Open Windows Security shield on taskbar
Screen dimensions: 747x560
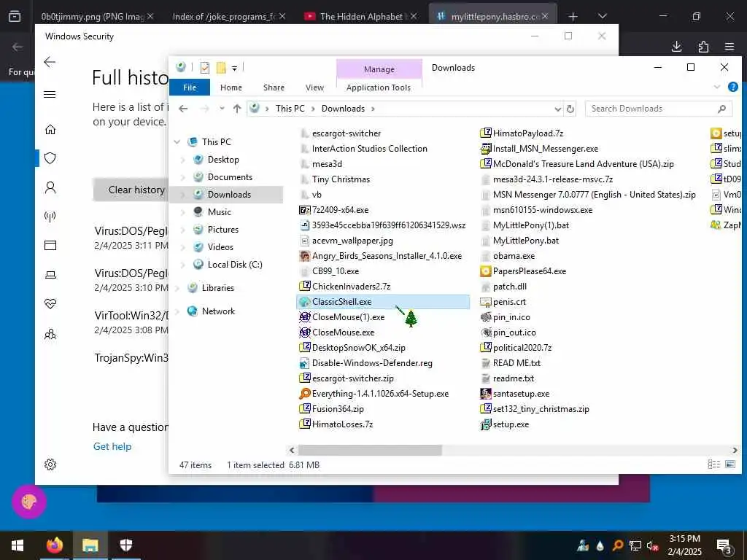(125, 545)
